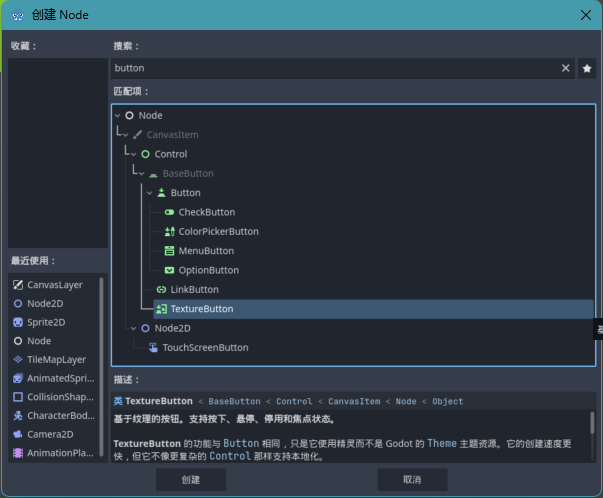Viewport: 603px width, 498px height.
Task: Open Object class link in description
Action: tap(448, 401)
